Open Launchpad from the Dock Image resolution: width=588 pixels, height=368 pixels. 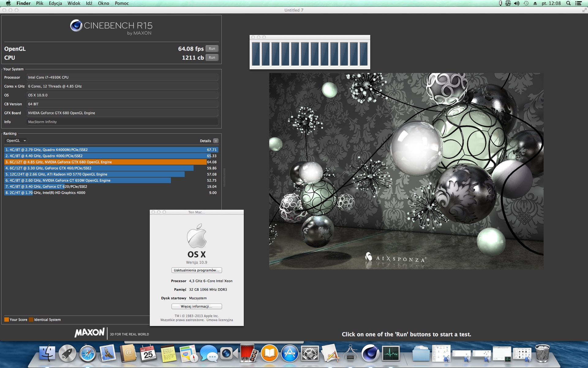tap(67, 354)
